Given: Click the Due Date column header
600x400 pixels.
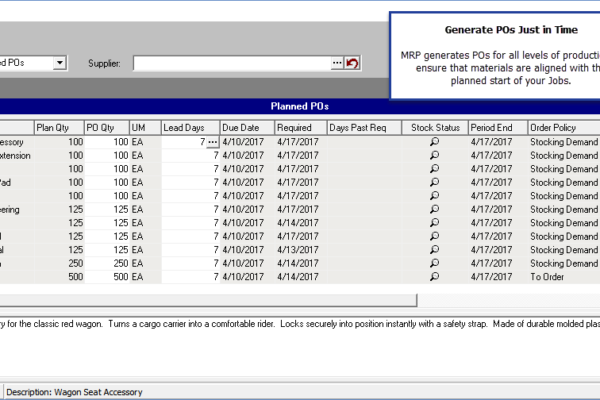Looking at the screenshot, I should (x=247, y=127).
